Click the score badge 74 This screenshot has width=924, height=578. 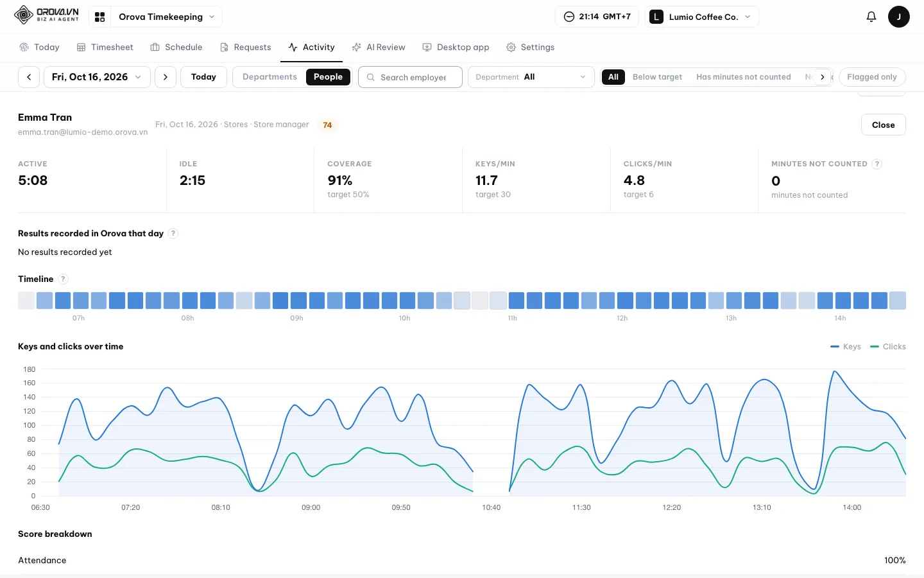click(x=327, y=125)
